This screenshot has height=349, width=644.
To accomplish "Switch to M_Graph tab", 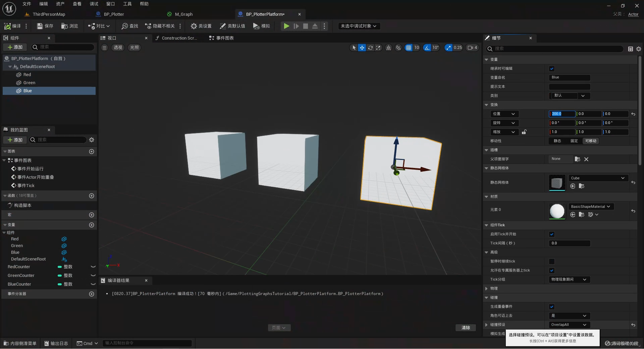I will tap(184, 14).
